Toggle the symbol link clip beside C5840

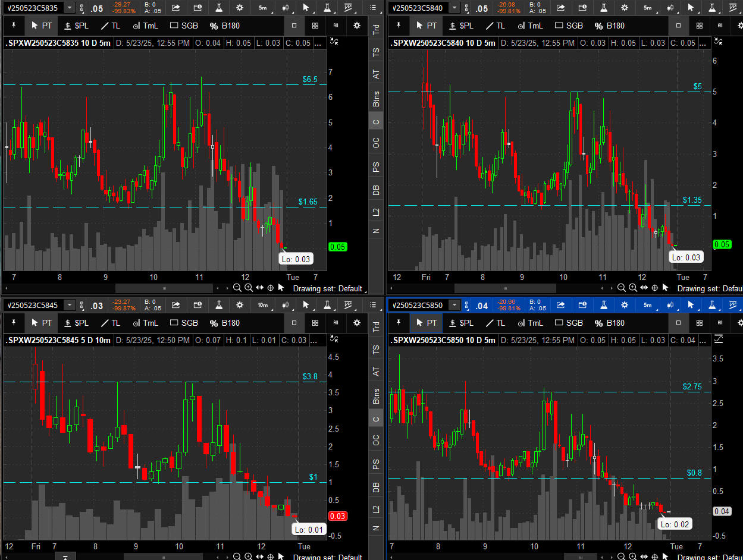click(x=468, y=8)
